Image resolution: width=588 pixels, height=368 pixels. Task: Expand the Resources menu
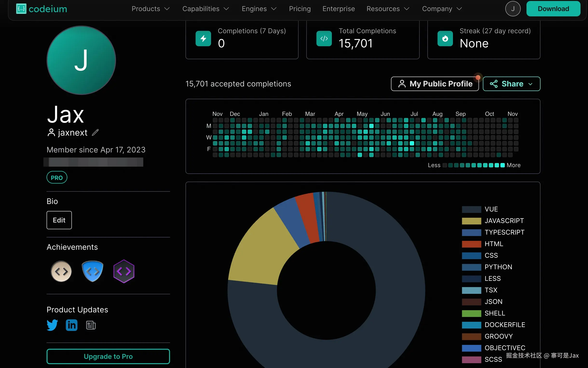tap(388, 9)
